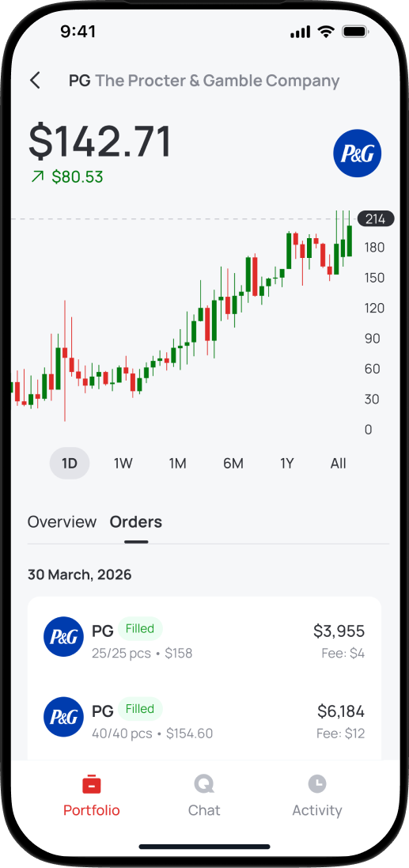
Task: Switch to the Orders tab
Action: (136, 522)
